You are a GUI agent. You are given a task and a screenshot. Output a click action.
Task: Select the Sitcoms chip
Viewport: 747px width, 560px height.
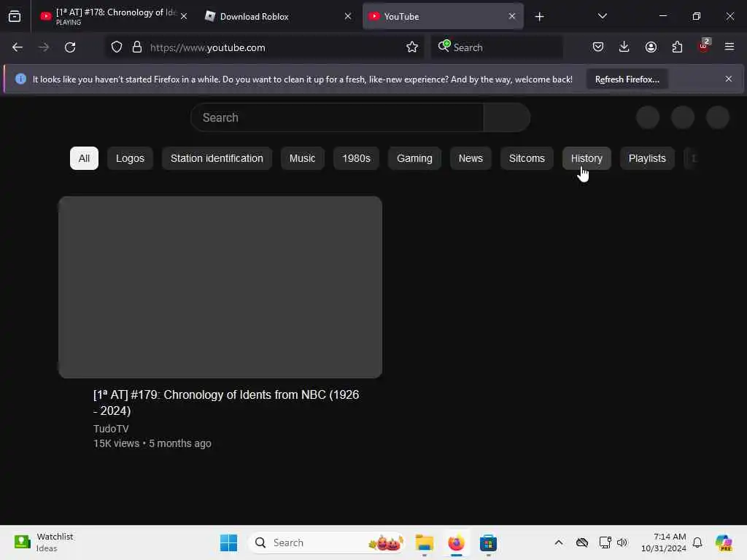click(527, 158)
